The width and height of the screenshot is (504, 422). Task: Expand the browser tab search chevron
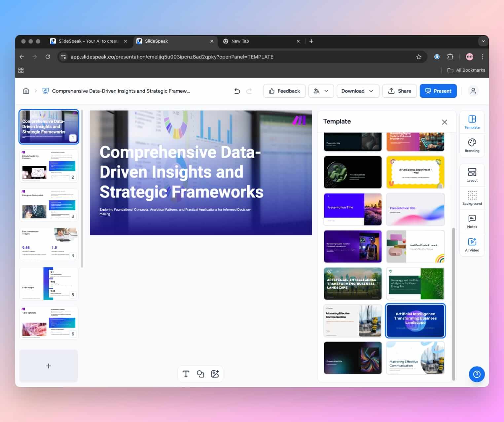click(483, 41)
